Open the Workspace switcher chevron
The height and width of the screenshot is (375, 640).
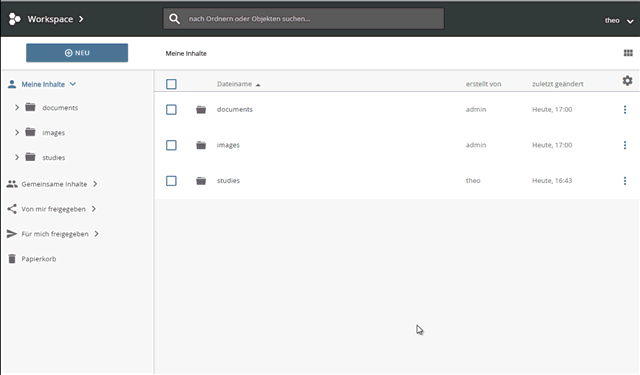coord(81,19)
